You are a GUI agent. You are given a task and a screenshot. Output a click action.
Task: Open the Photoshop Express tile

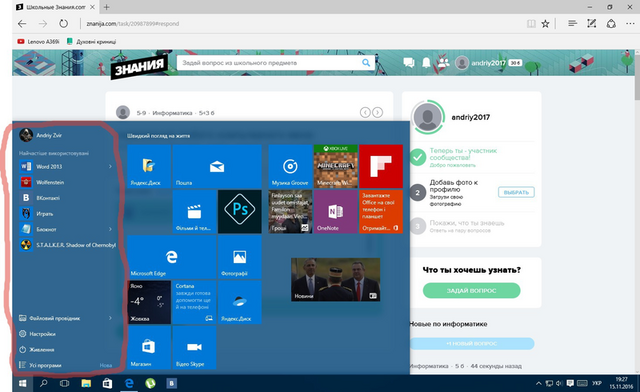[x=240, y=211]
